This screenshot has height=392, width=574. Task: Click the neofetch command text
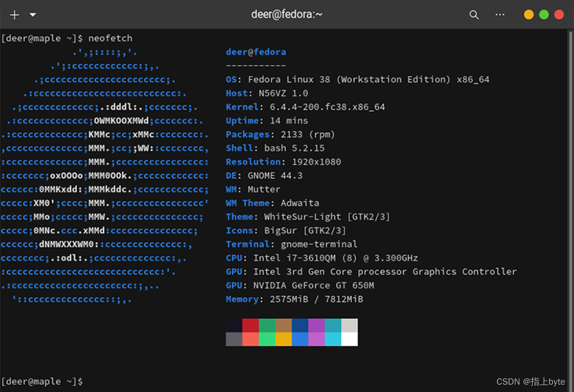[110, 38]
